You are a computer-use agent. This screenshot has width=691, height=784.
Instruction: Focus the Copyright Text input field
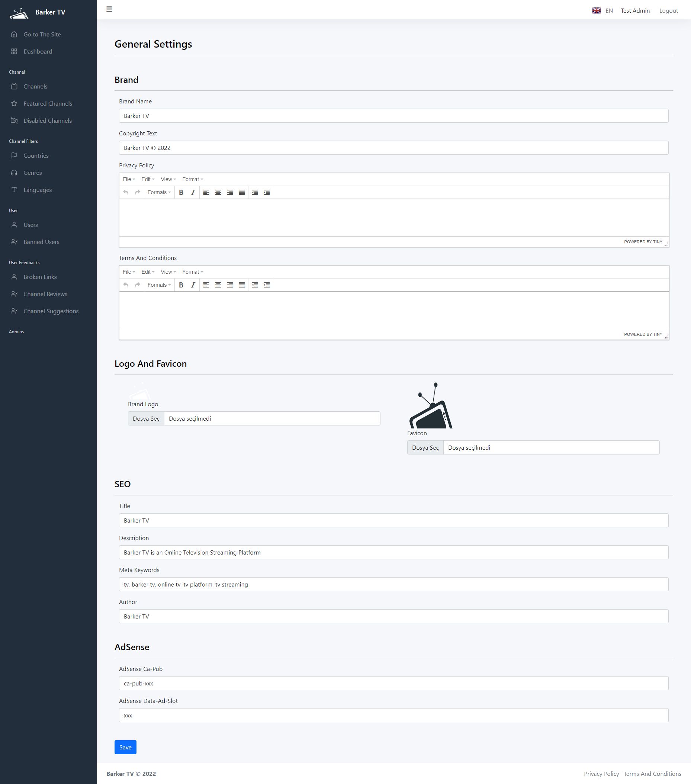coord(393,148)
